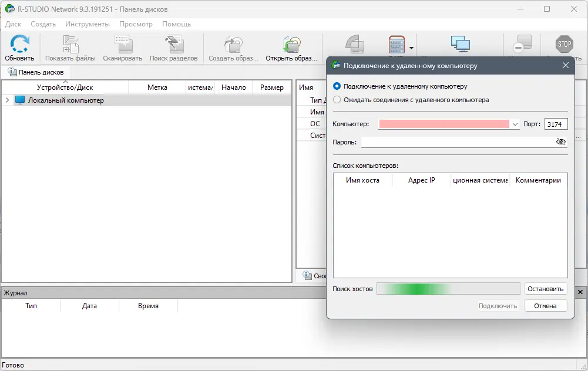Toggle password visibility with the eye icon
The image size is (588, 371).
(x=561, y=141)
